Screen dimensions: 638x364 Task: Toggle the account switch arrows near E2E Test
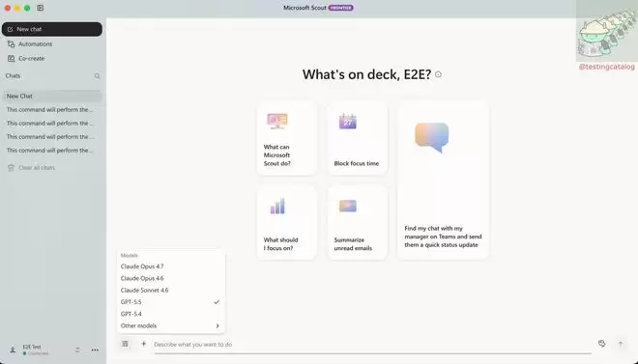pyautogui.click(x=77, y=350)
